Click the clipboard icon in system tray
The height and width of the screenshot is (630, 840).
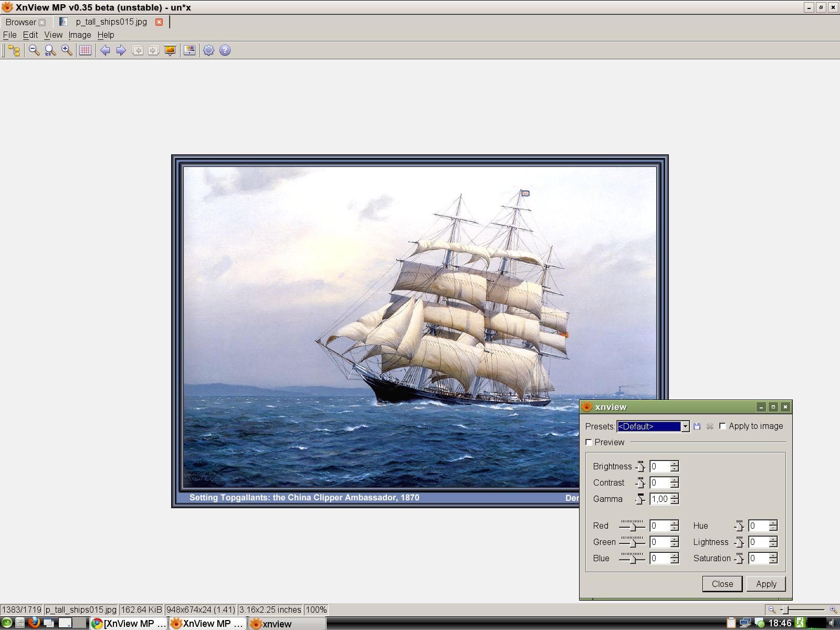click(x=731, y=623)
